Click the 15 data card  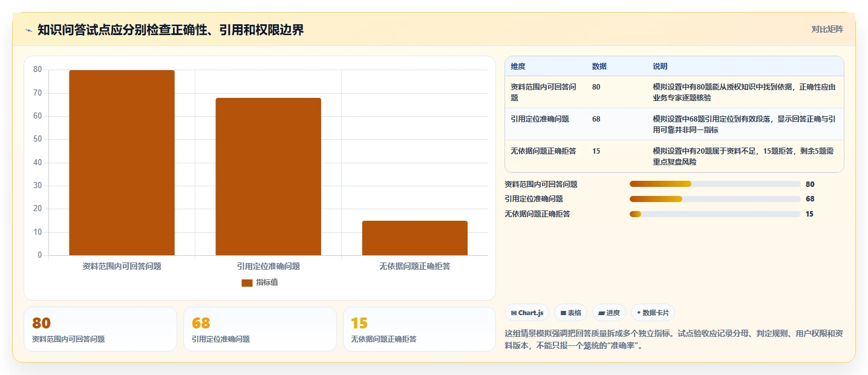coord(419,329)
